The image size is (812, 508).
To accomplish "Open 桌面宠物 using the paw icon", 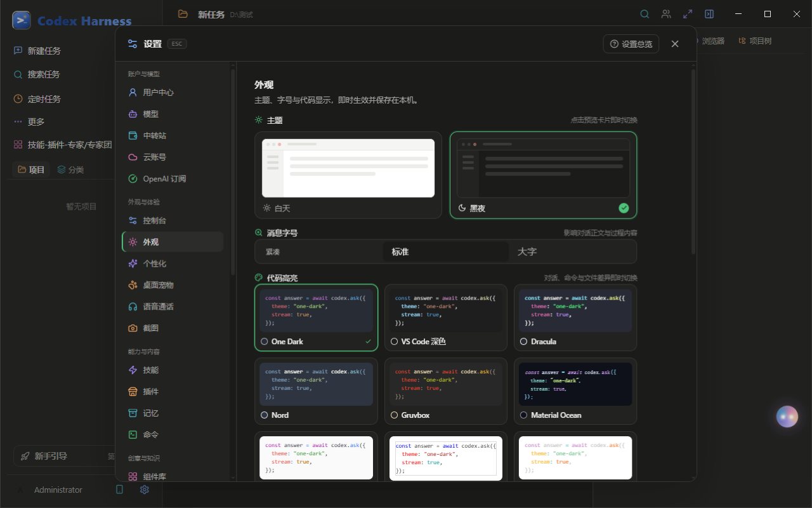I will point(133,285).
